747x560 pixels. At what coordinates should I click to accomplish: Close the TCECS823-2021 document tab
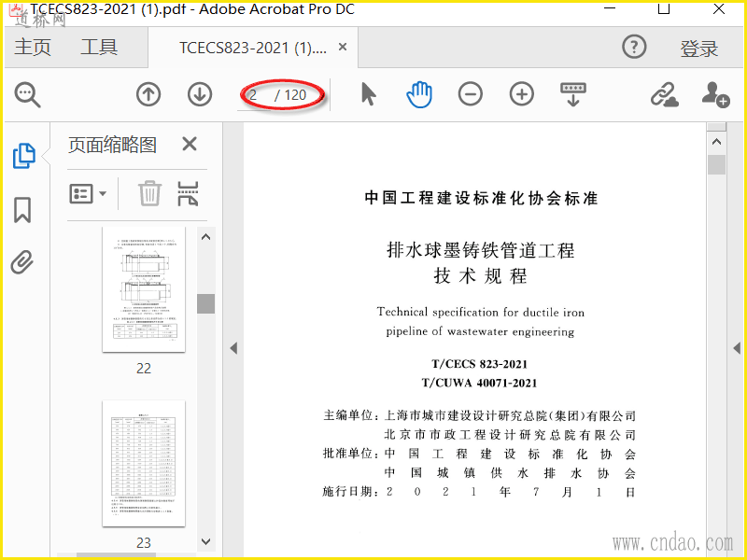point(343,48)
